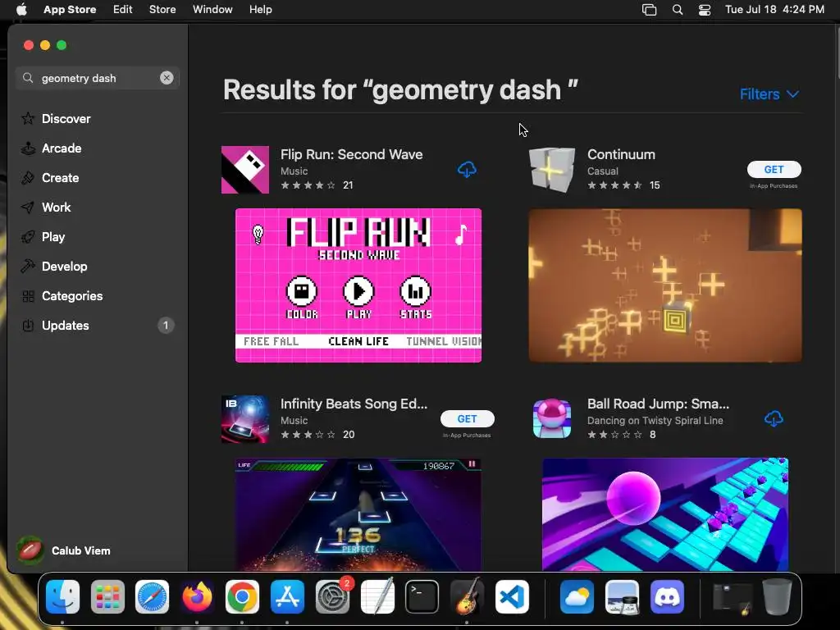Image resolution: width=840 pixels, height=630 pixels.
Task: Clear the geometry dash search text
Action: 167,78
